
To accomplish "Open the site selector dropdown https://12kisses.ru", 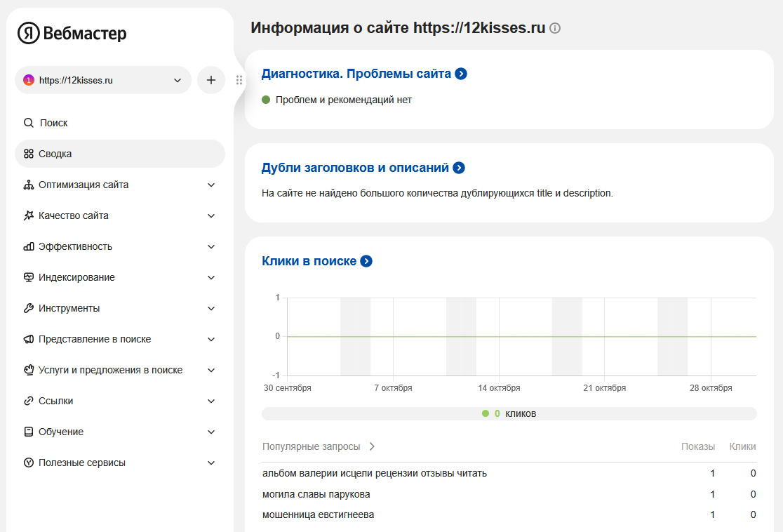I will [x=103, y=80].
